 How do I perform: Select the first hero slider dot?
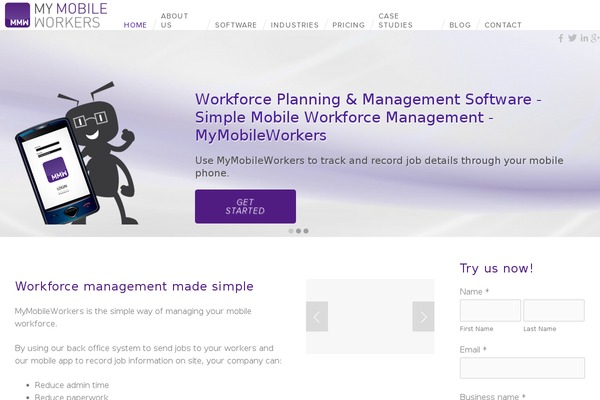point(291,231)
